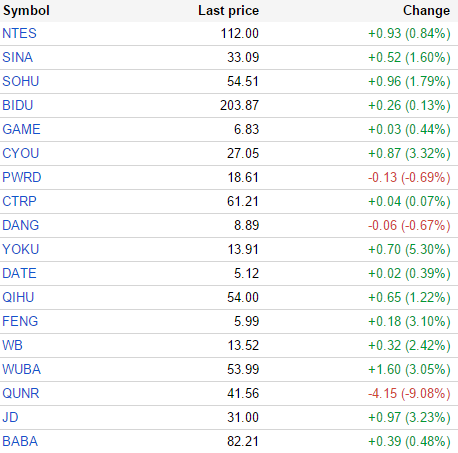The height and width of the screenshot is (453, 458).
Task: Select the DATE stock symbol
Action: coord(19,273)
